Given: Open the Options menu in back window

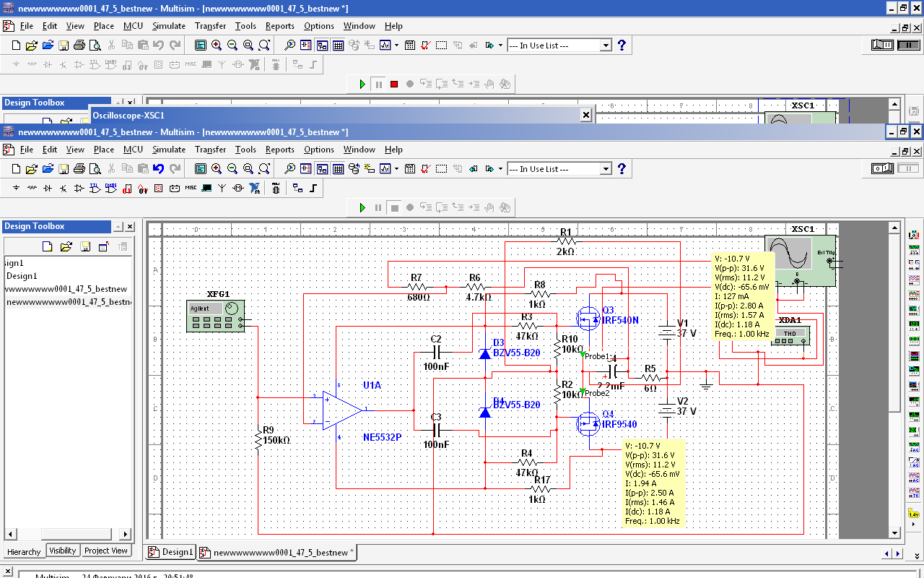Looking at the screenshot, I should (x=319, y=26).
